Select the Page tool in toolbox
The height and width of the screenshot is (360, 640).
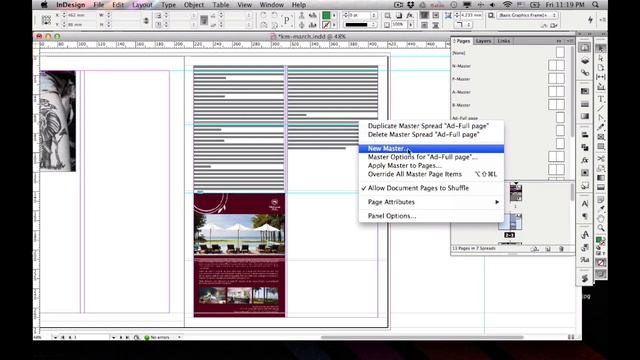pos(600,67)
